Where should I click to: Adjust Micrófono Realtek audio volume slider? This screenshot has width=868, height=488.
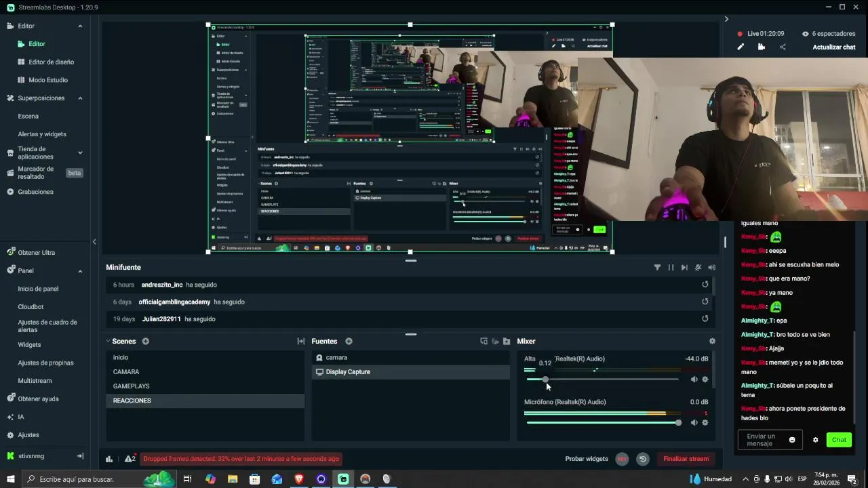click(602, 423)
